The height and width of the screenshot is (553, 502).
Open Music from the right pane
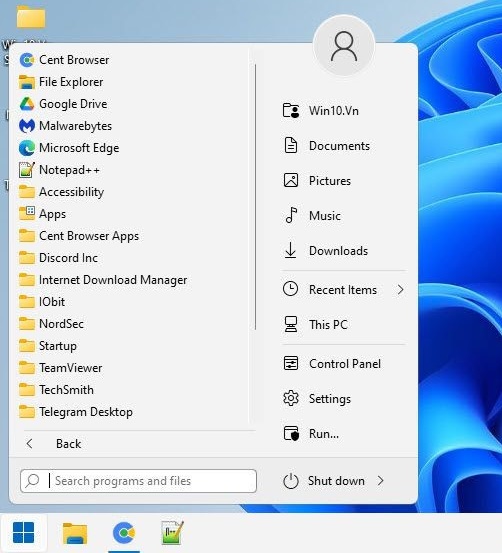pos(312,215)
